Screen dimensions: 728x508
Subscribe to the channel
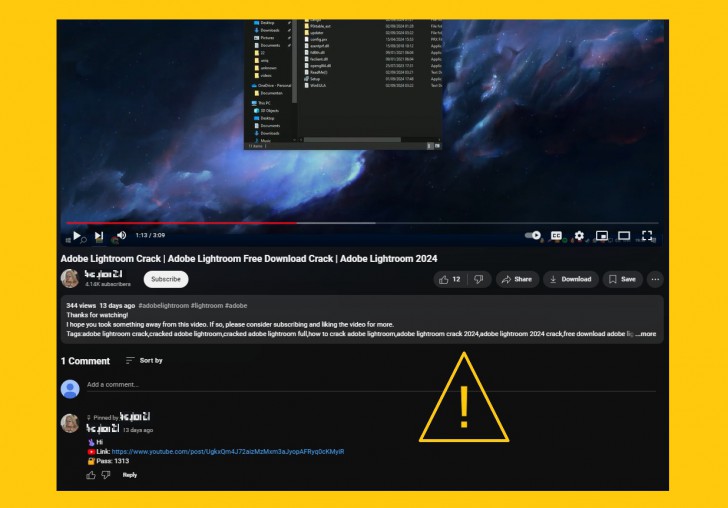coord(166,279)
